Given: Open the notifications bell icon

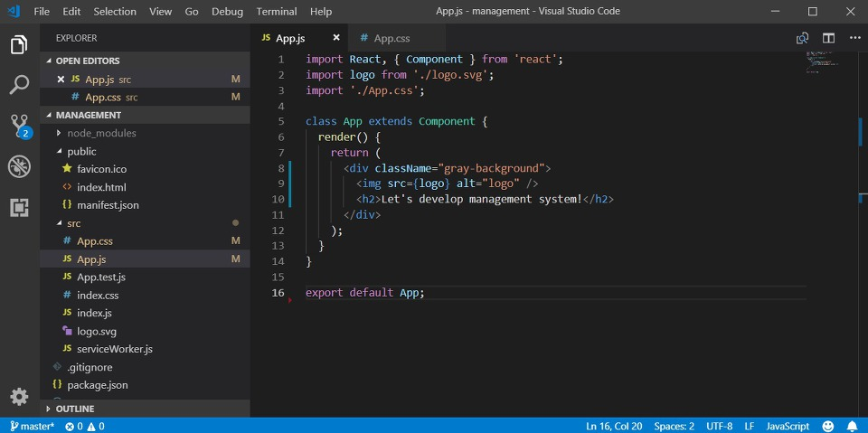Looking at the screenshot, I should 852,426.
